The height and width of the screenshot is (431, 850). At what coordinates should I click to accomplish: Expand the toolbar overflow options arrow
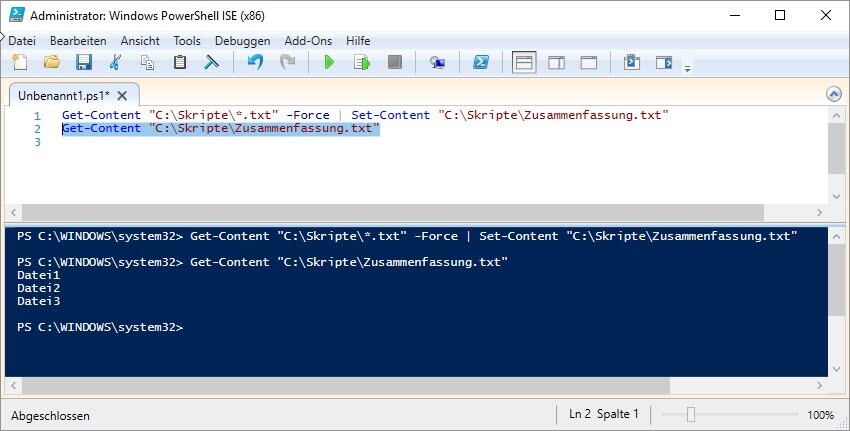pyautogui.click(x=687, y=68)
